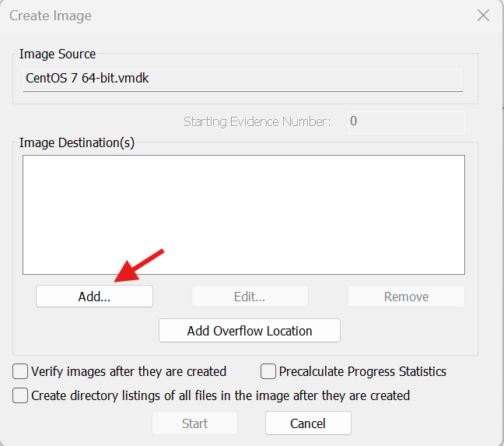Click Add Overflow Location button
This screenshot has height=446, width=504.
click(x=250, y=331)
